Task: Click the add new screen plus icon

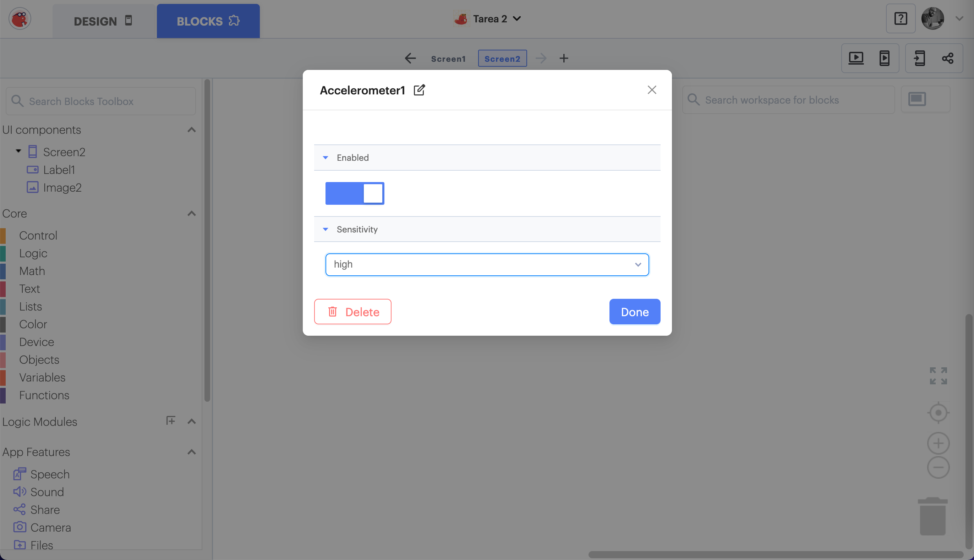Action: pos(564,59)
